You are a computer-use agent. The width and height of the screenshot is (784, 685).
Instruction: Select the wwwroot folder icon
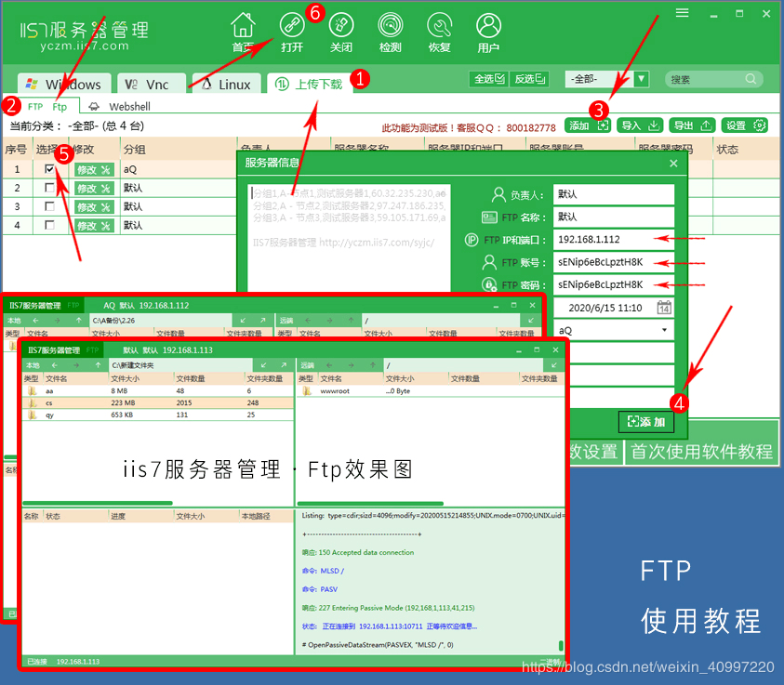pyautogui.click(x=308, y=390)
